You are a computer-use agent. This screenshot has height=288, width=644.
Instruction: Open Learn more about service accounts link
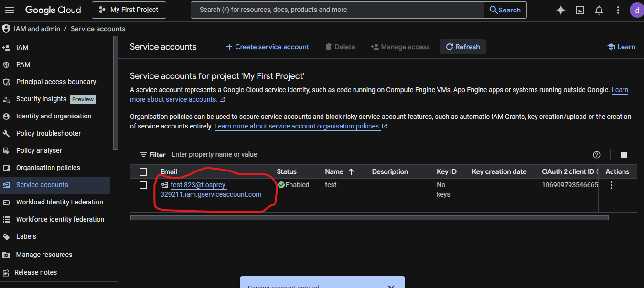tap(174, 99)
